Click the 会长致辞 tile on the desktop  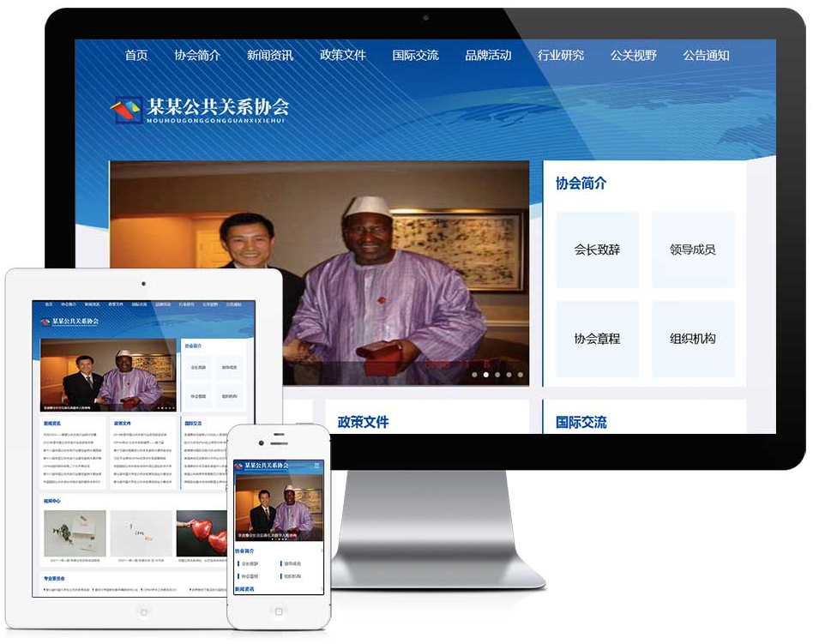(x=598, y=250)
